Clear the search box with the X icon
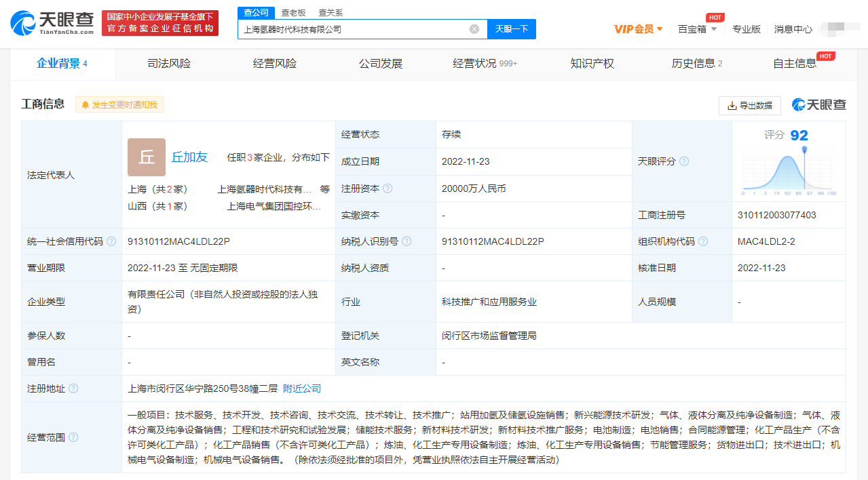Image resolution: width=868 pixels, height=480 pixels. click(x=474, y=29)
